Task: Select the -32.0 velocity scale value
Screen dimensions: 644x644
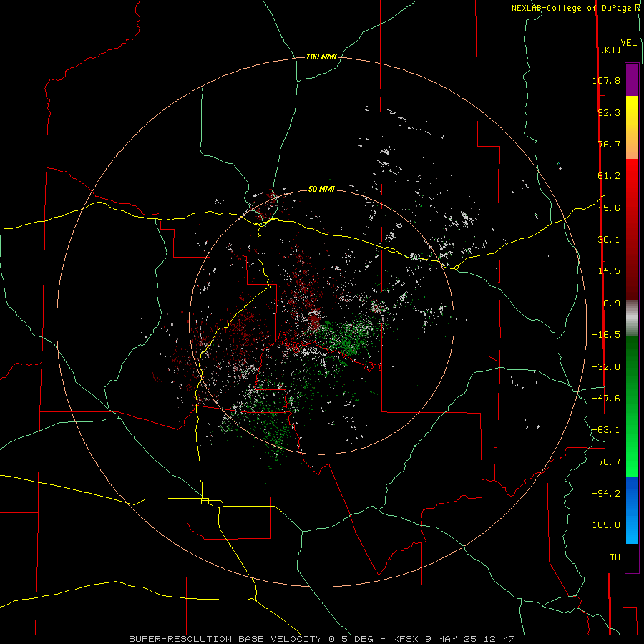Action: coord(606,367)
